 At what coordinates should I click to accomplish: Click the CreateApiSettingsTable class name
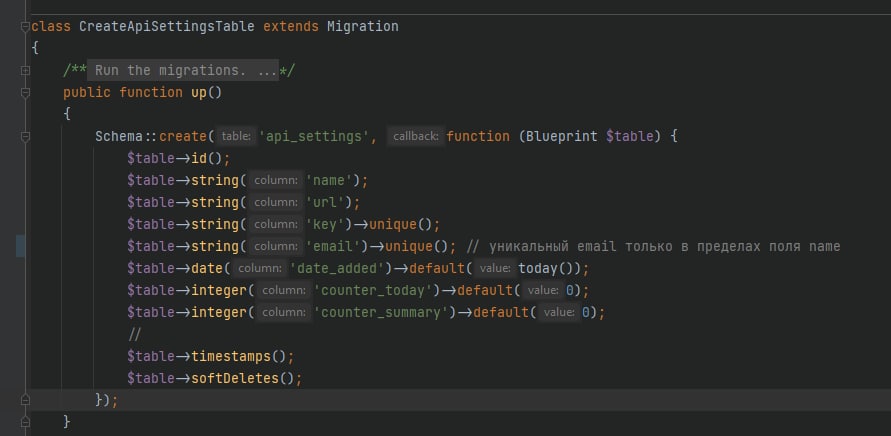point(166,27)
